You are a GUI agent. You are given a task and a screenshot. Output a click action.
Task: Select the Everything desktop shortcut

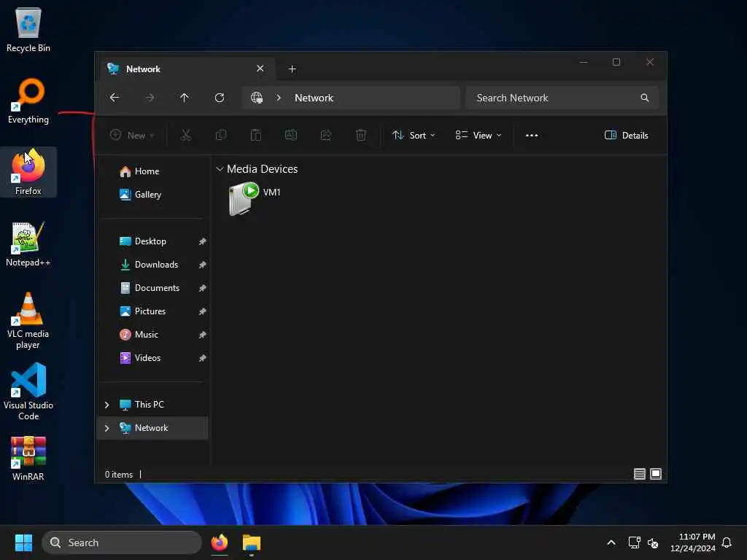(x=28, y=101)
